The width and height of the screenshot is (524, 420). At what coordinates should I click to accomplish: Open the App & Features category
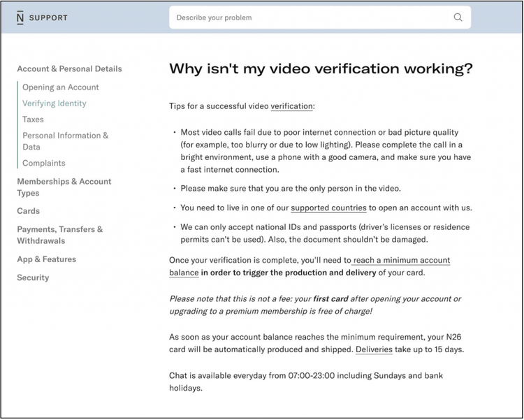pyautogui.click(x=46, y=259)
